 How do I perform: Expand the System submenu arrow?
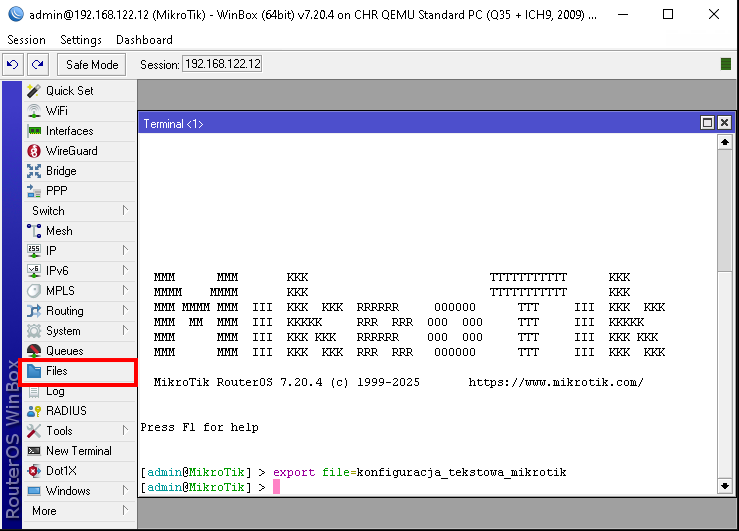pyautogui.click(x=125, y=330)
